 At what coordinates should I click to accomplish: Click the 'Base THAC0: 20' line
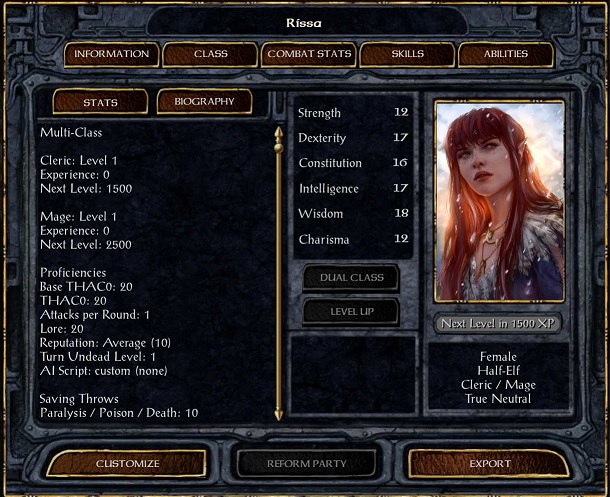[86, 287]
